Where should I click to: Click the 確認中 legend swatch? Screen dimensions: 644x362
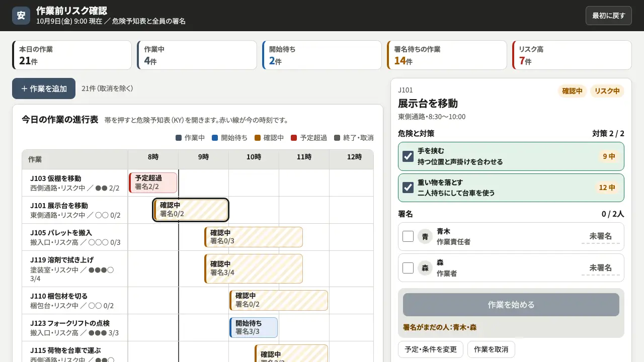pos(258,138)
